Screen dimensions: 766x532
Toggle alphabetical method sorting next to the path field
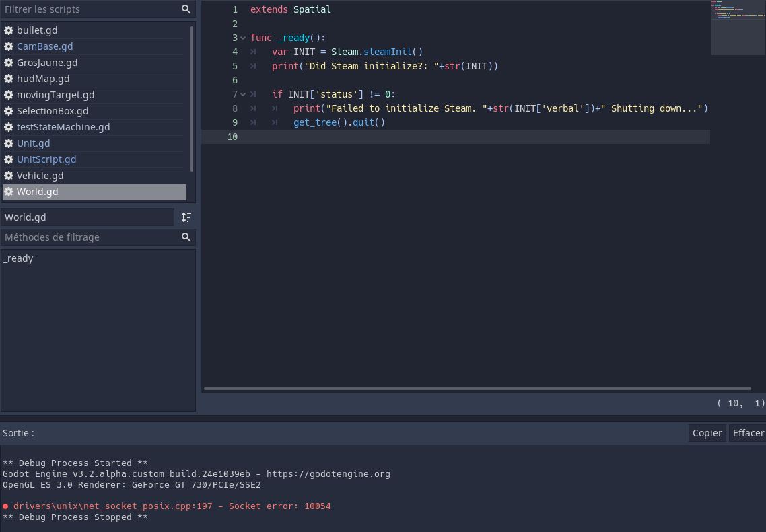click(x=186, y=217)
